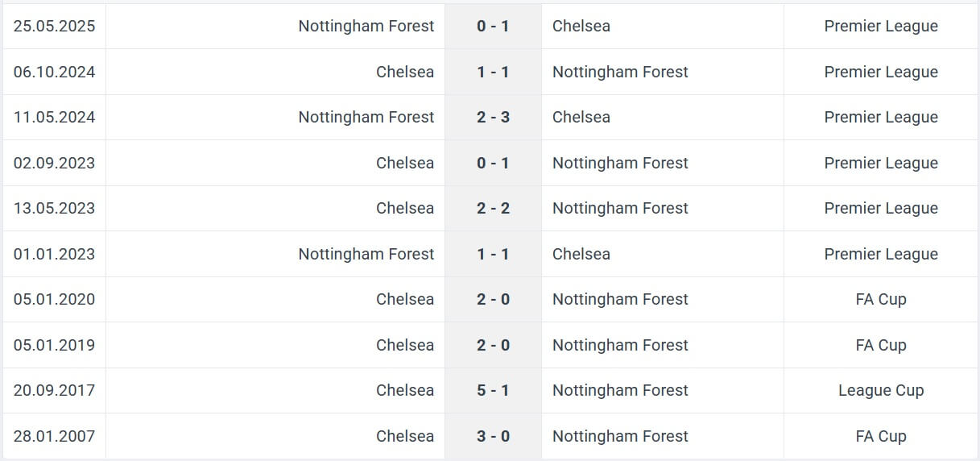Select Premier League in the 06.10.2024 row
980x461 pixels.
pos(881,72)
